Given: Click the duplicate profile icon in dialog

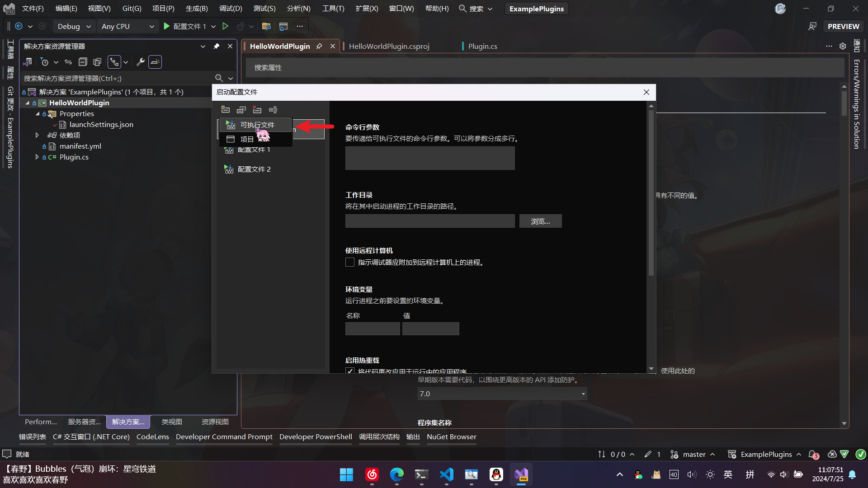Looking at the screenshot, I should click(241, 110).
